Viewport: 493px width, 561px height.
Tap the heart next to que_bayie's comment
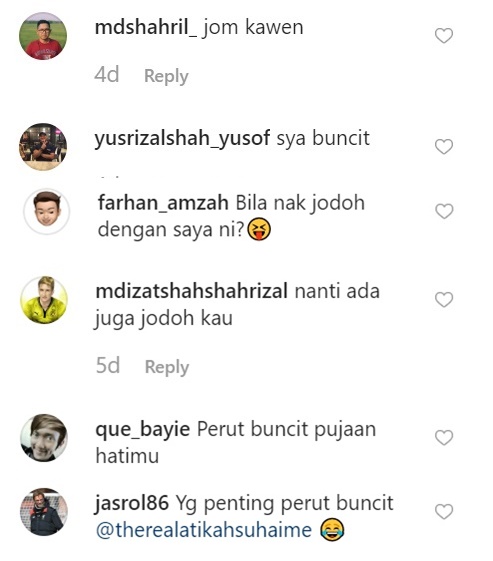pyautogui.click(x=444, y=438)
